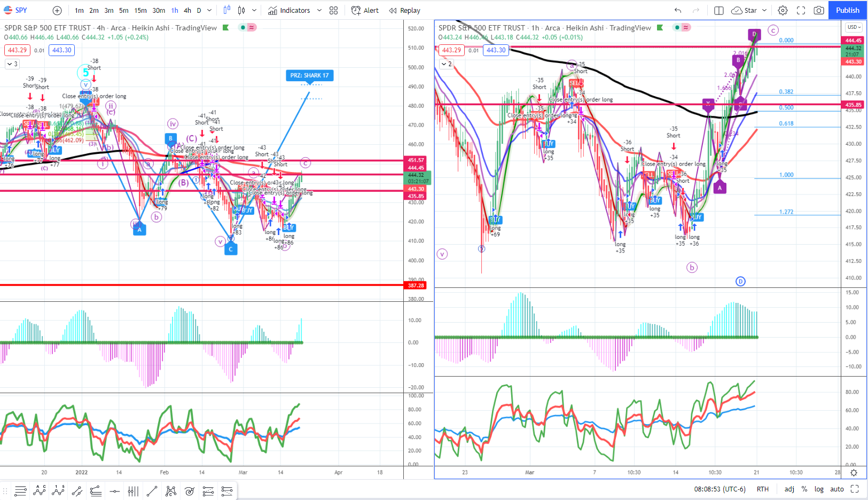The height and width of the screenshot is (500, 868).
Task: Expand the favorite indicators dropdown arrow
Action: click(319, 10)
